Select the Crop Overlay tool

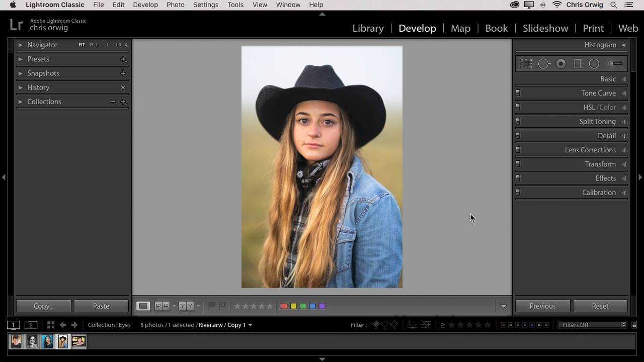coord(526,64)
